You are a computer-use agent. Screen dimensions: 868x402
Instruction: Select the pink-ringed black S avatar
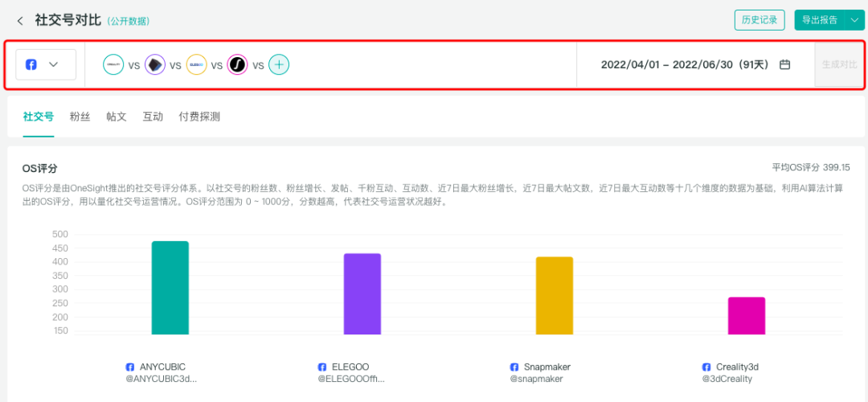(x=237, y=65)
